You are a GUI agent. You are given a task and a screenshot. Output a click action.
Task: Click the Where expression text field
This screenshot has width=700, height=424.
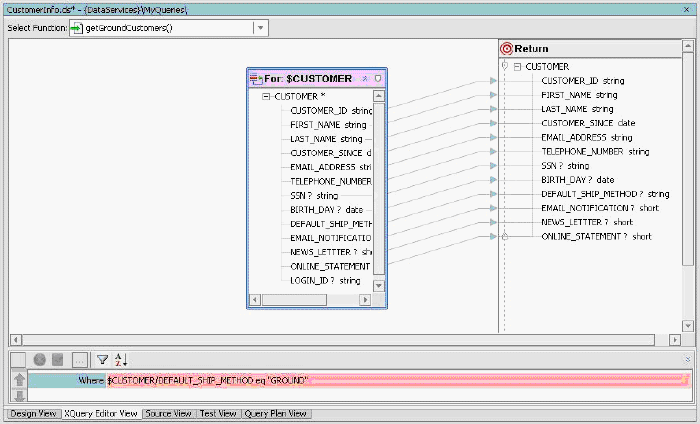[398, 380]
